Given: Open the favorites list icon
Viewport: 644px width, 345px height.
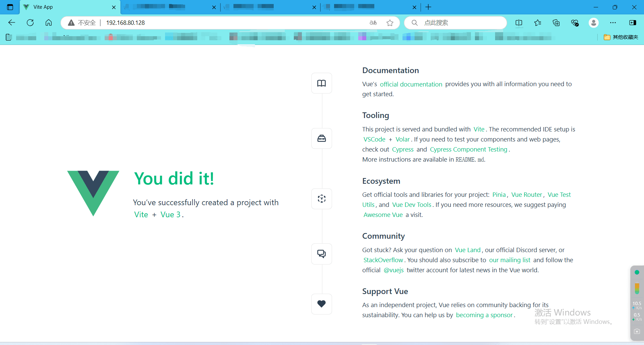Looking at the screenshot, I should [x=538, y=23].
